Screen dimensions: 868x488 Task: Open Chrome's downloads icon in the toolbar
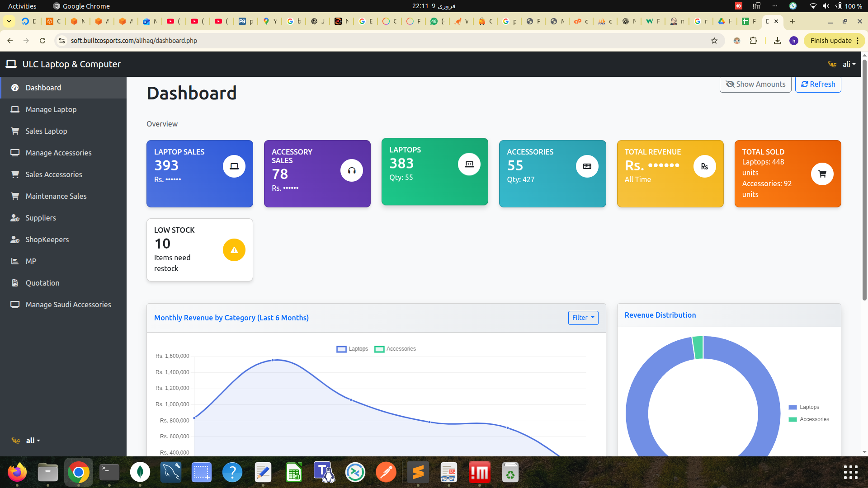tap(777, 41)
